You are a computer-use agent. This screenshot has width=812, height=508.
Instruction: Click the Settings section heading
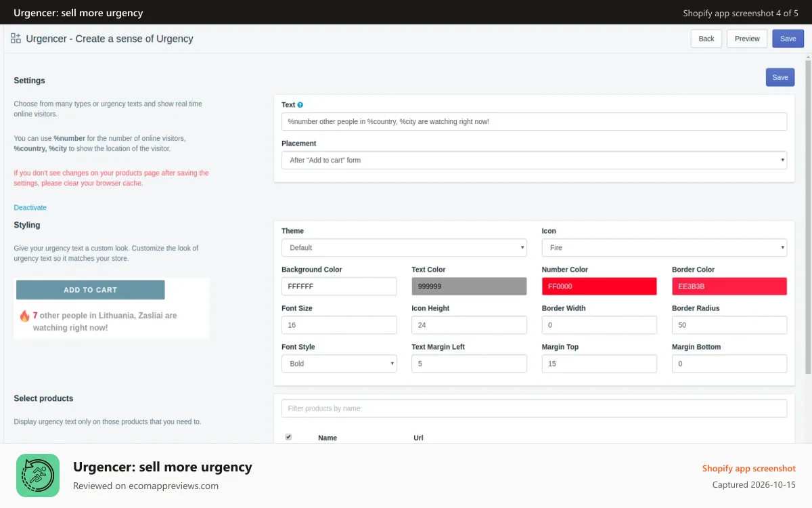[x=30, y=81]
